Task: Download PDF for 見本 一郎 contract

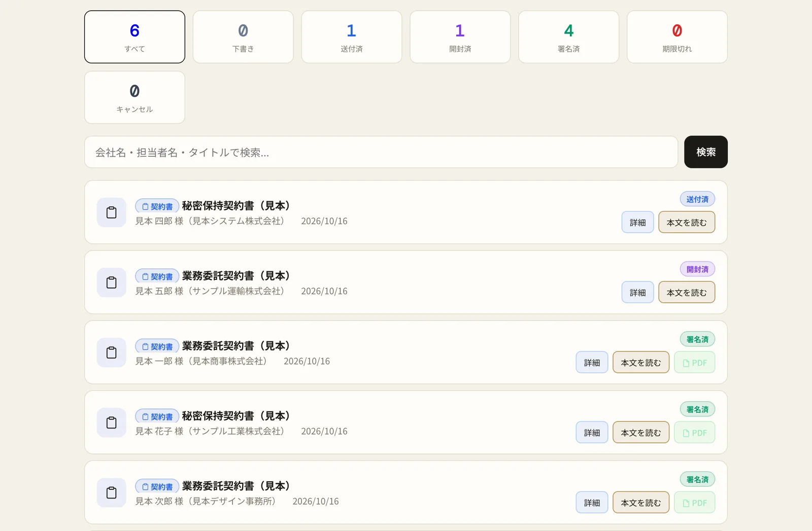Action: pyautogui.click(x=695, y=362)
